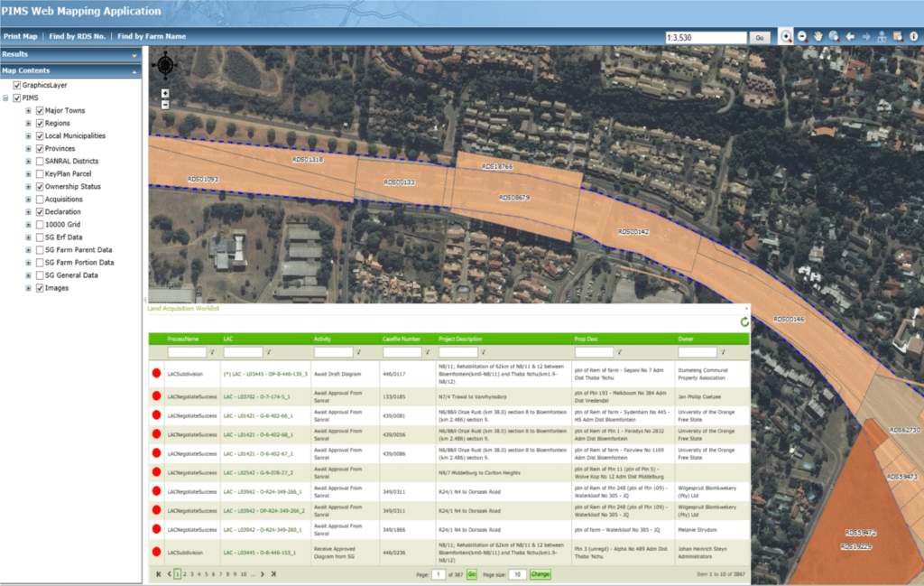Open Print Map menu
This screenshot has width=924, height=586.
20,36
